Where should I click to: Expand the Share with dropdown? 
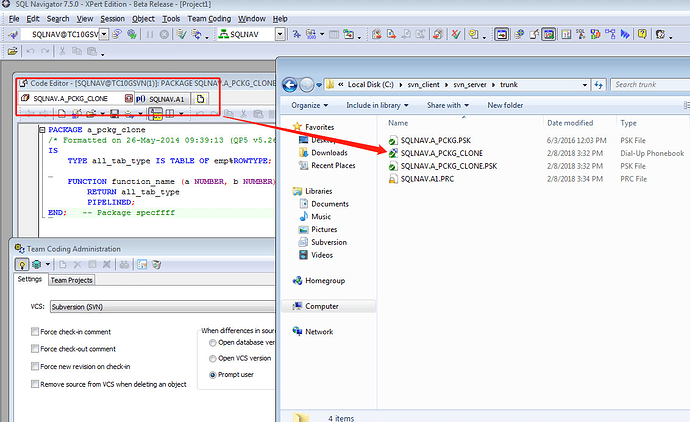448,106
